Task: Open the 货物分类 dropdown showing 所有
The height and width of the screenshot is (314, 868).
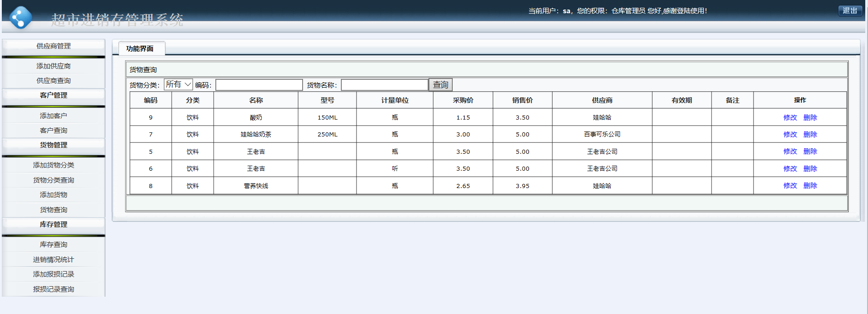Action: coord(178,84)
